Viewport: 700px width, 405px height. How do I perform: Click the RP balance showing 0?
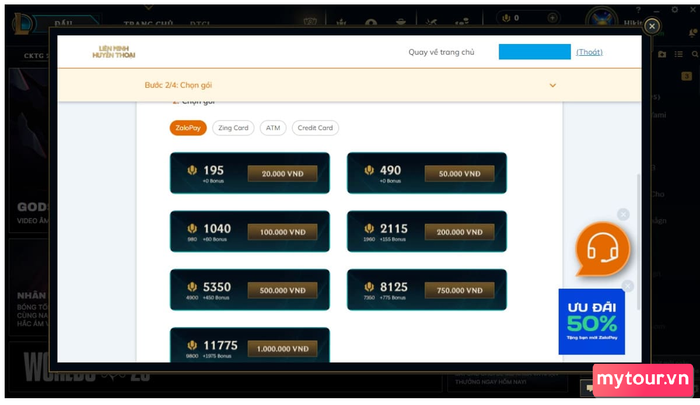coord(511,18)
